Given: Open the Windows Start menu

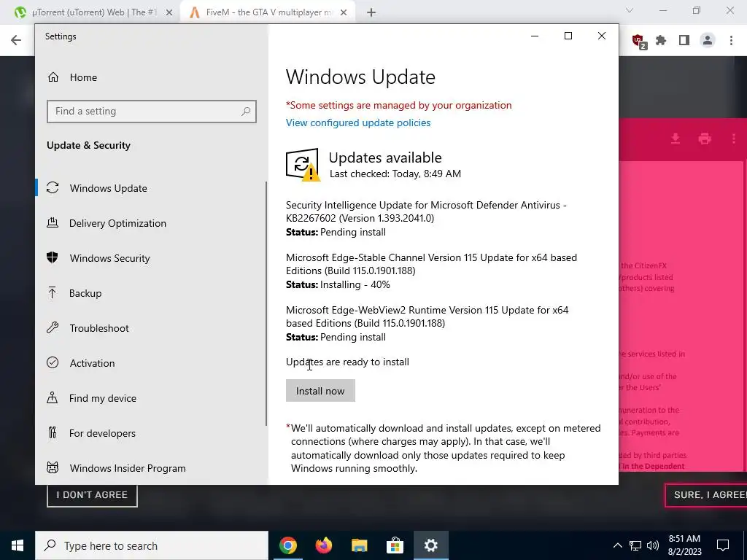Looking at the screenshot, I should tap(18, 545).
